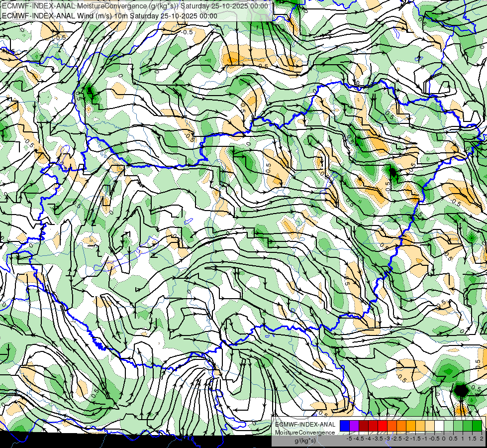The width and height of the screenshot is (487, 448).
Task: Click the white legend swatch near 0
Action: tap(439, 426)
